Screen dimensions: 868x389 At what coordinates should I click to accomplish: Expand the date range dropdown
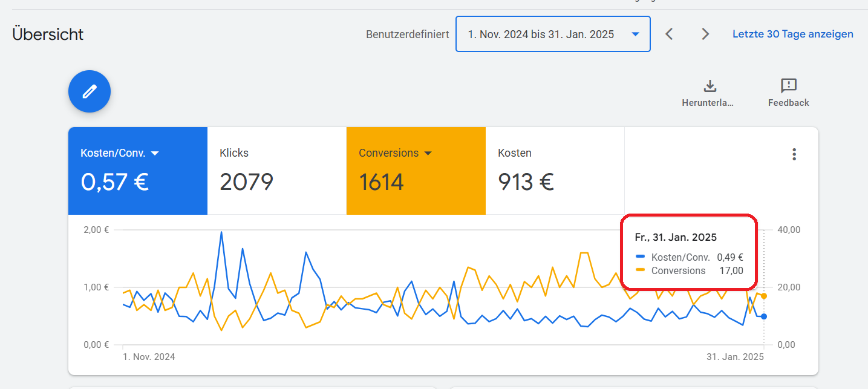click(x=553, y=34)
